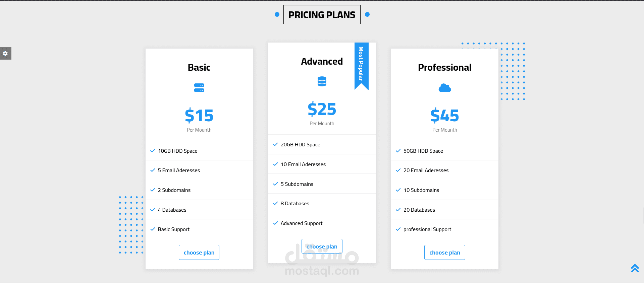Viewport: 644px width, 283px height.
Task: Click the Basic plan server icon
Action: [199, 88]
